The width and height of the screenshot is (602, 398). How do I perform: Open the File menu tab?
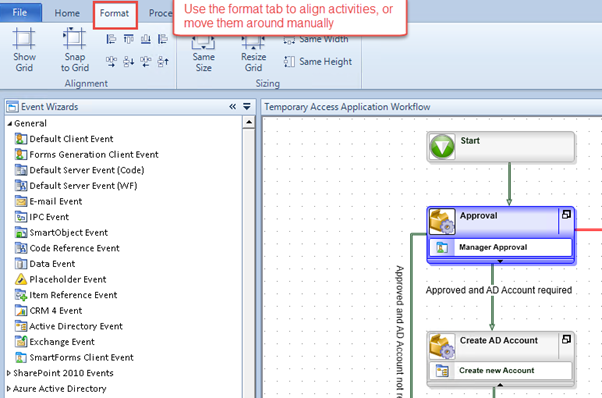[20, 13]
